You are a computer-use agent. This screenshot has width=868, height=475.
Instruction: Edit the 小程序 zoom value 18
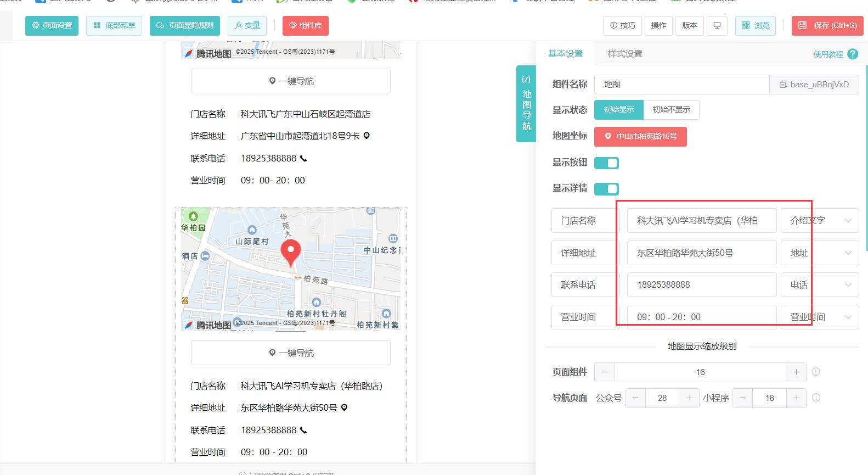pos(769,398)
